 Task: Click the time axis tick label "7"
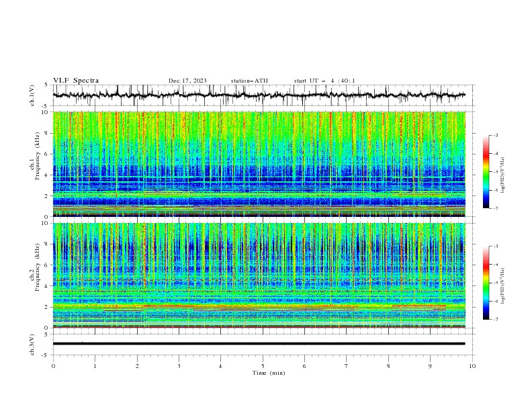[x=347, y=366]
